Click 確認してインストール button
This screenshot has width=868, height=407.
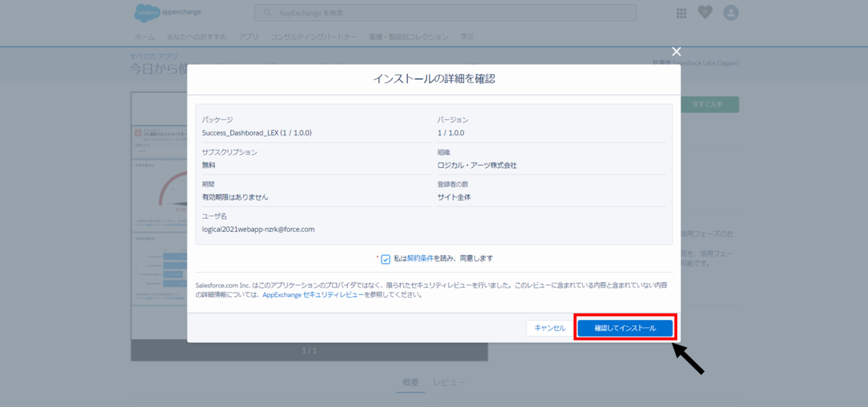point(626,328)
